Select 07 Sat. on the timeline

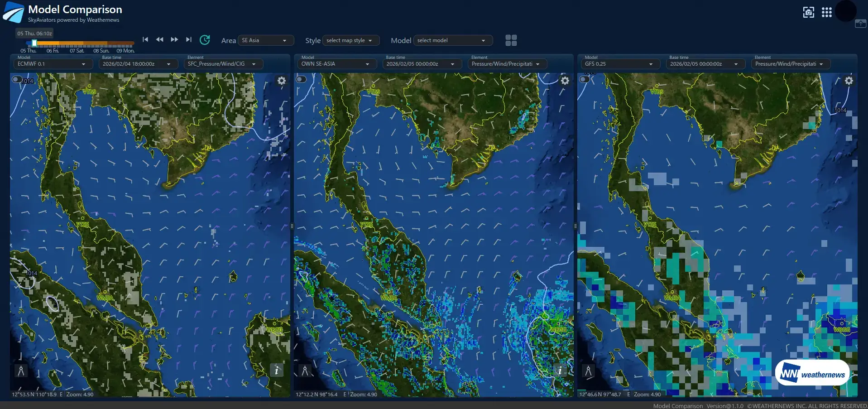click(77, 51)
